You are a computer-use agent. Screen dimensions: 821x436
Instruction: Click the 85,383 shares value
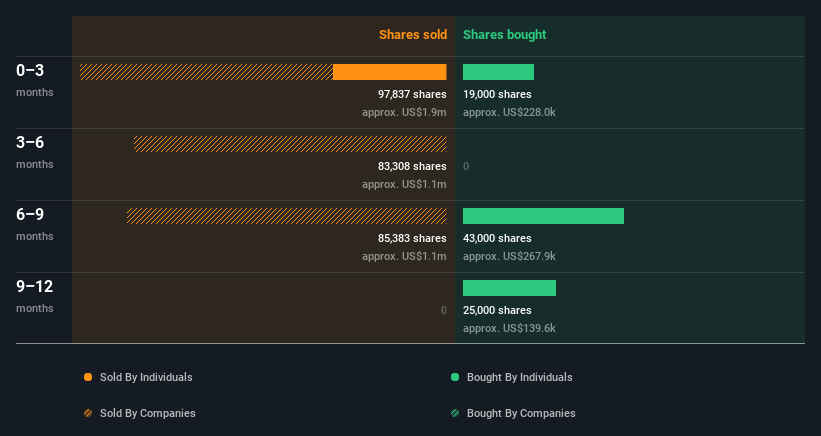[412, 238]
